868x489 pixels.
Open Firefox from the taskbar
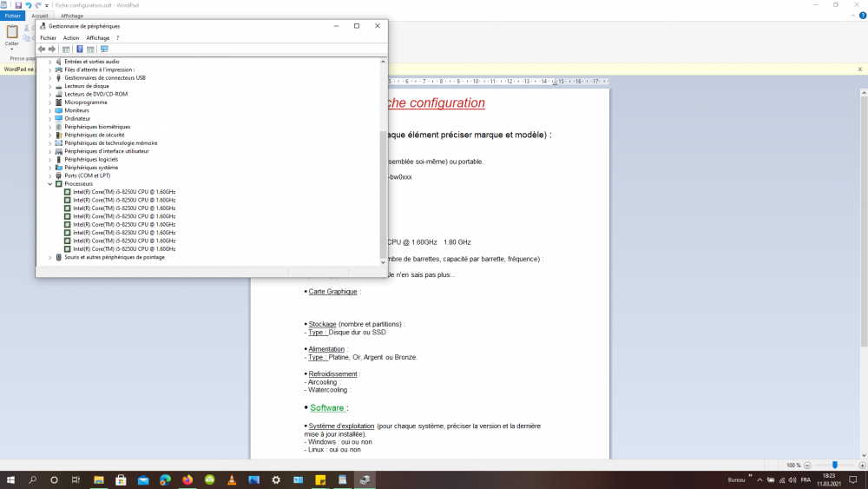[187, 479]
